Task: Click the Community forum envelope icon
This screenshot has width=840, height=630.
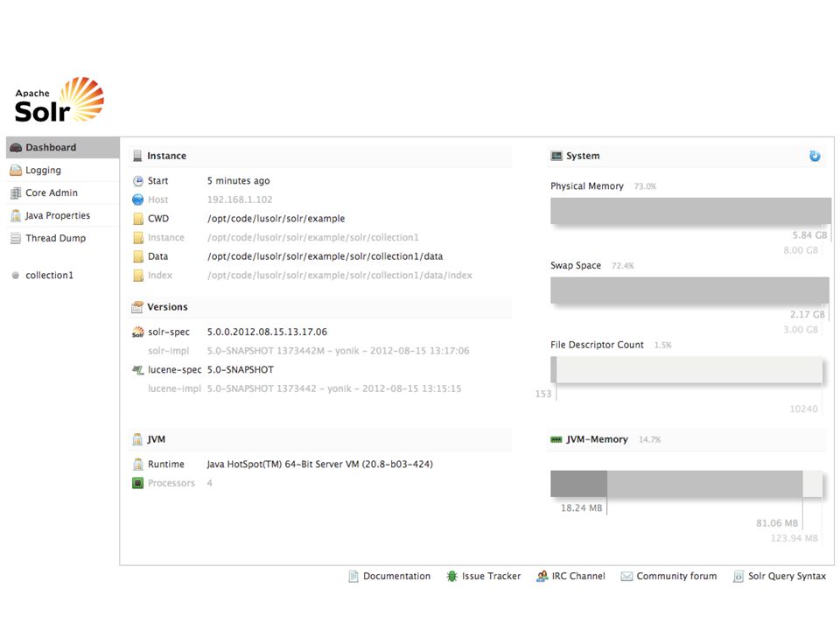Action: [x=626, y=577]
